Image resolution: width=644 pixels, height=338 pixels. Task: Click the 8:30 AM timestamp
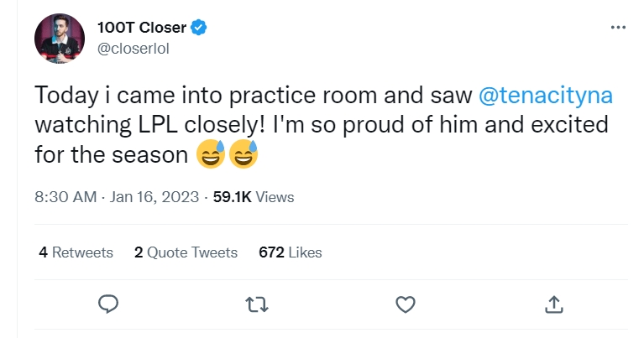[x=65, y=197]
